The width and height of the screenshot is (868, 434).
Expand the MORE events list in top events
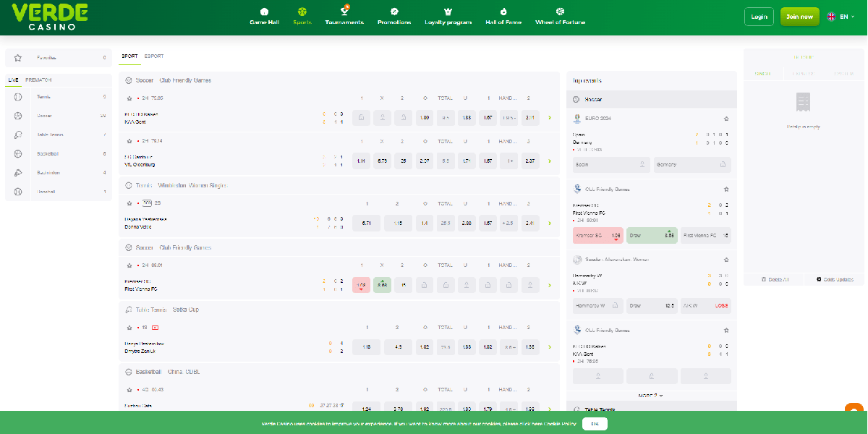[x=651, y=396]
